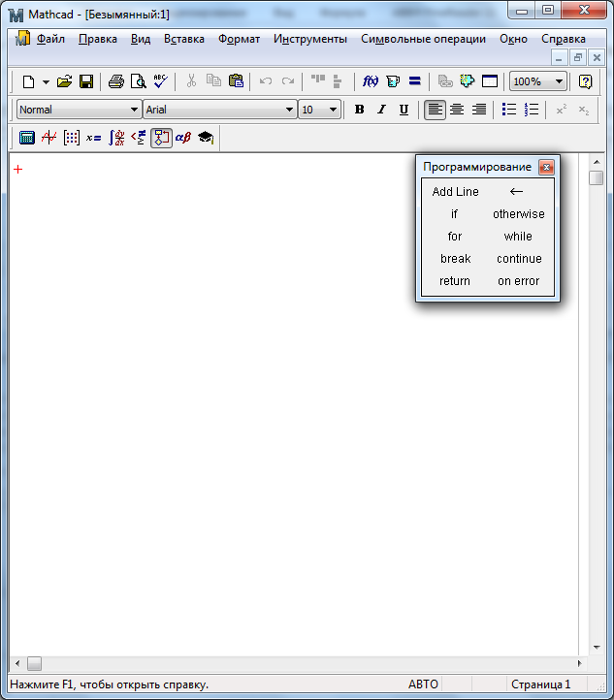Open the Calculus integral toolbar icon

[116, 138]
